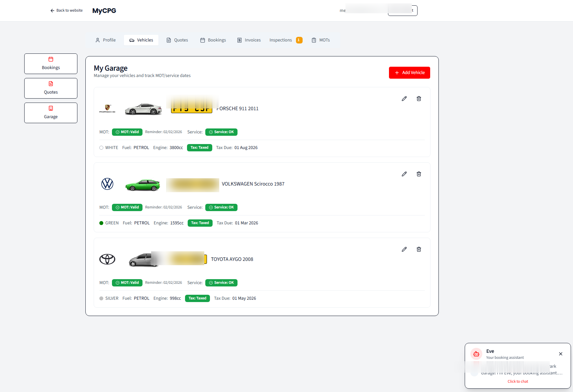The height and width of the screenshot is (392, 573).
Task: Edit the TOYOTA AYGO 2008 vehicle
Action: (404, 249)
